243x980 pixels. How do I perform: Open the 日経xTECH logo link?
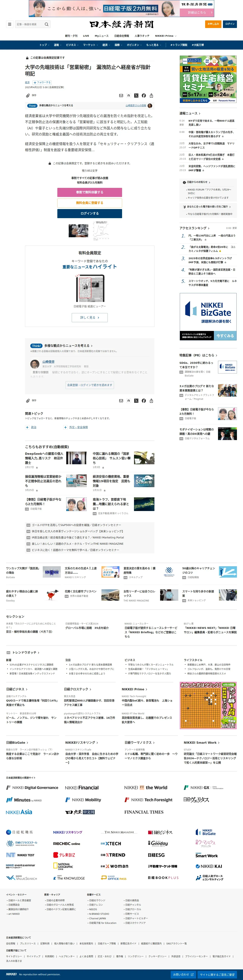pos(111,843)
